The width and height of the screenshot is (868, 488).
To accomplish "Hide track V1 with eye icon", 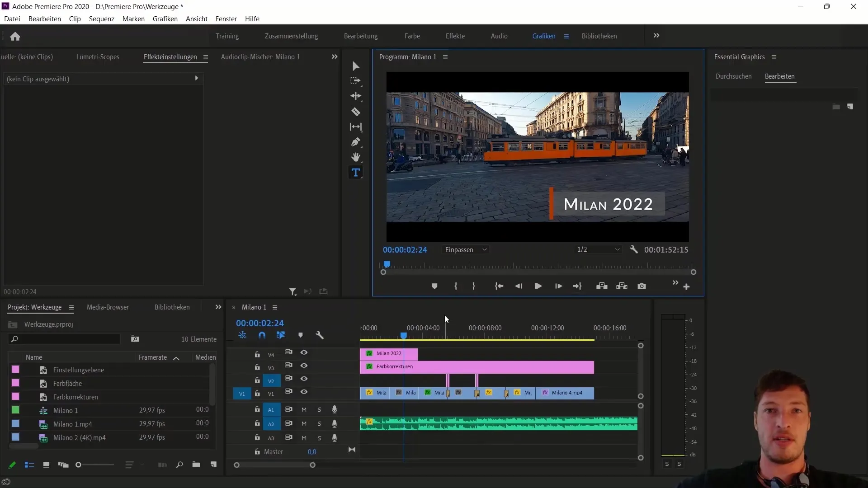I will (x=304, y=392).
